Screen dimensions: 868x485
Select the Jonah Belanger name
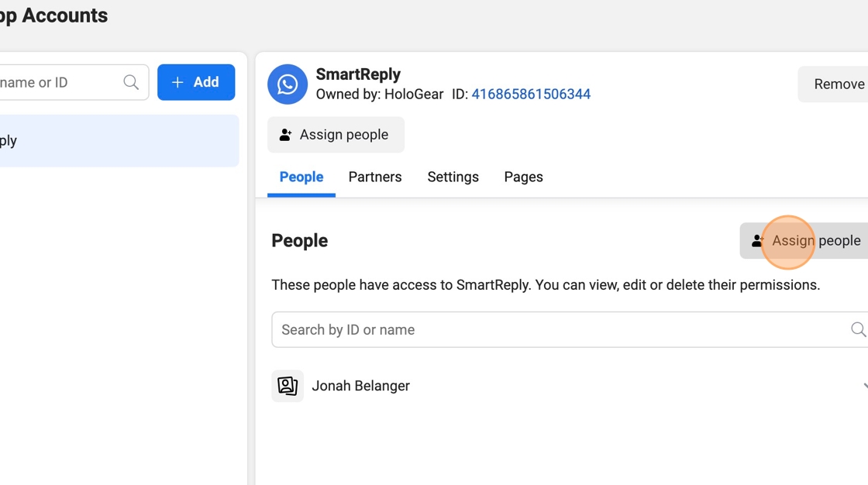point(361,386)
